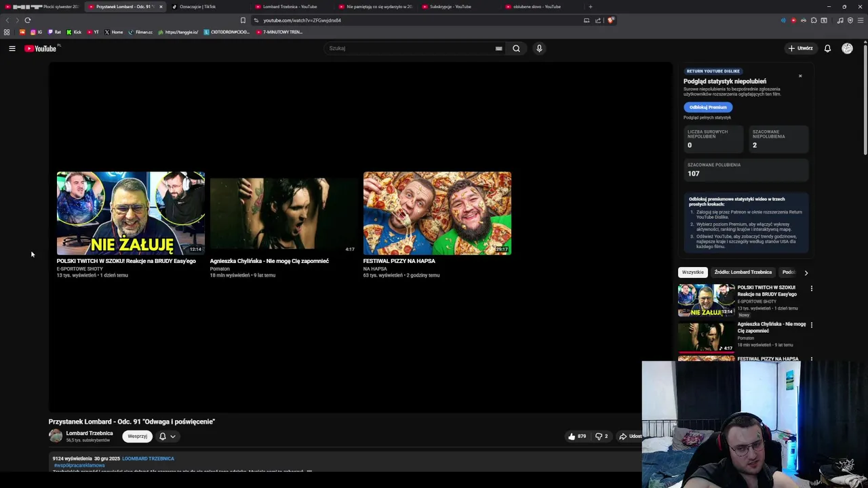Play FESTIWAL PIZZY NA HAPSA endscreen thumbnail
Image resolution: width=868 pixels, height=488 pixels.
pyautogui.click(x=437, y=213)
